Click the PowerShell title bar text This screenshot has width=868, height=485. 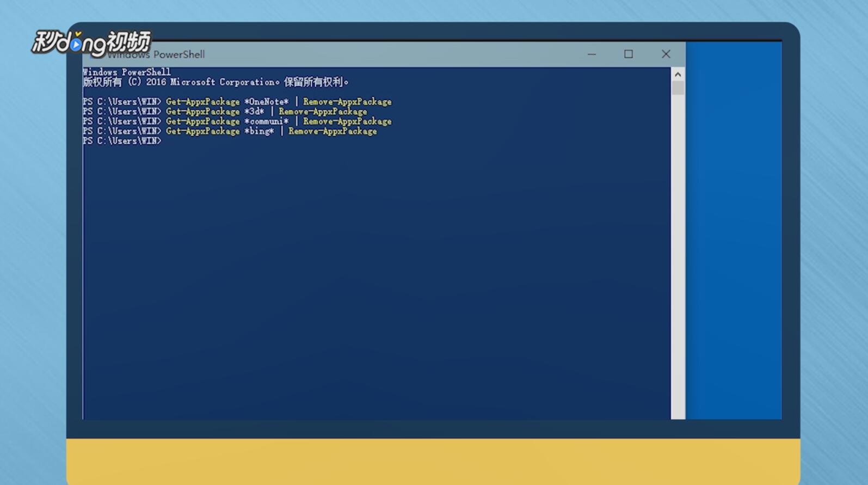pos(156,54)
